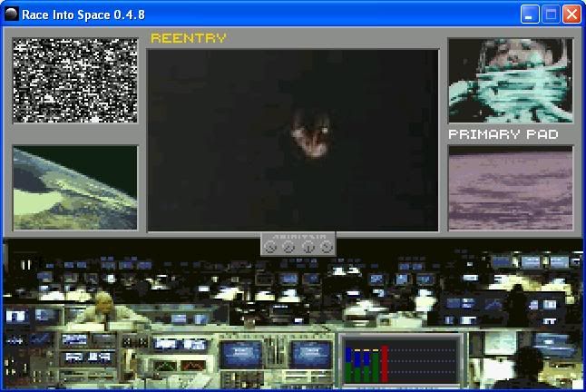Click the purple primary pad monitor
This screenshot has width=586, height=392.
pyautogui.click(x=511, y=188)
